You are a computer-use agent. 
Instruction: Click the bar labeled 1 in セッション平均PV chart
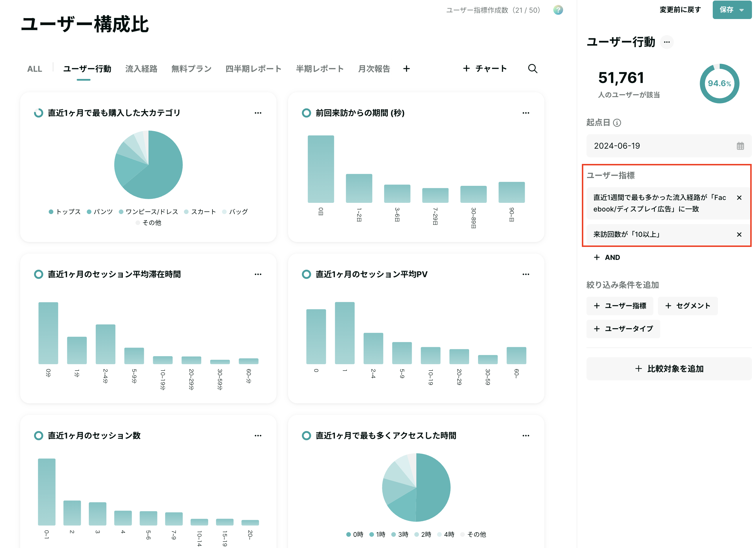point(345,333)
